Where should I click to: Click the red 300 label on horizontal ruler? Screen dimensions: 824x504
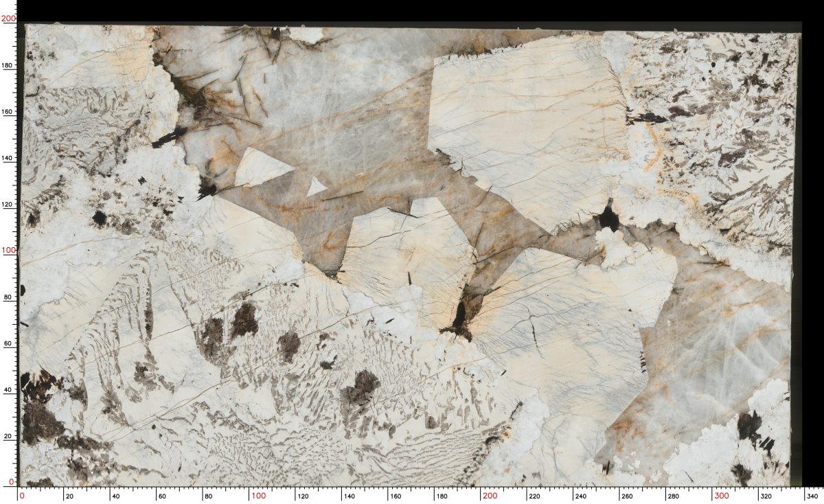click(722, 496)
